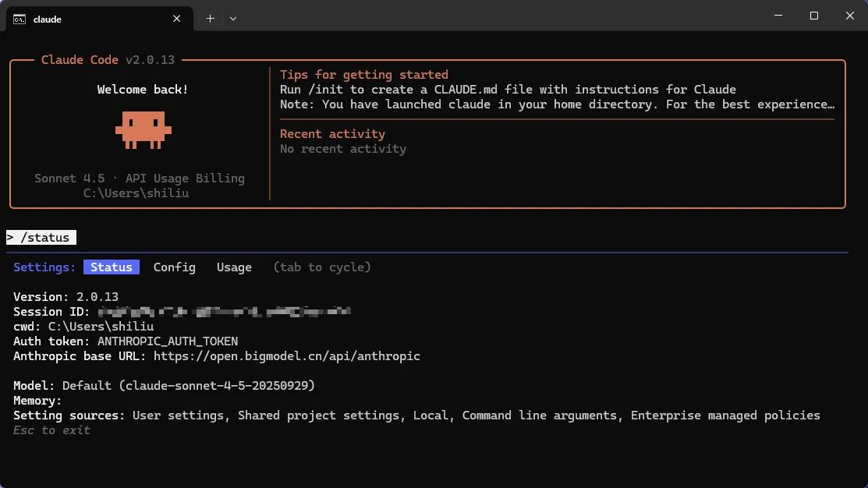Viewport: 868px width, 488px height.
Task: Click the cwd path C:\Users\shiliu in Status
Action: click(x=101, y=327)
